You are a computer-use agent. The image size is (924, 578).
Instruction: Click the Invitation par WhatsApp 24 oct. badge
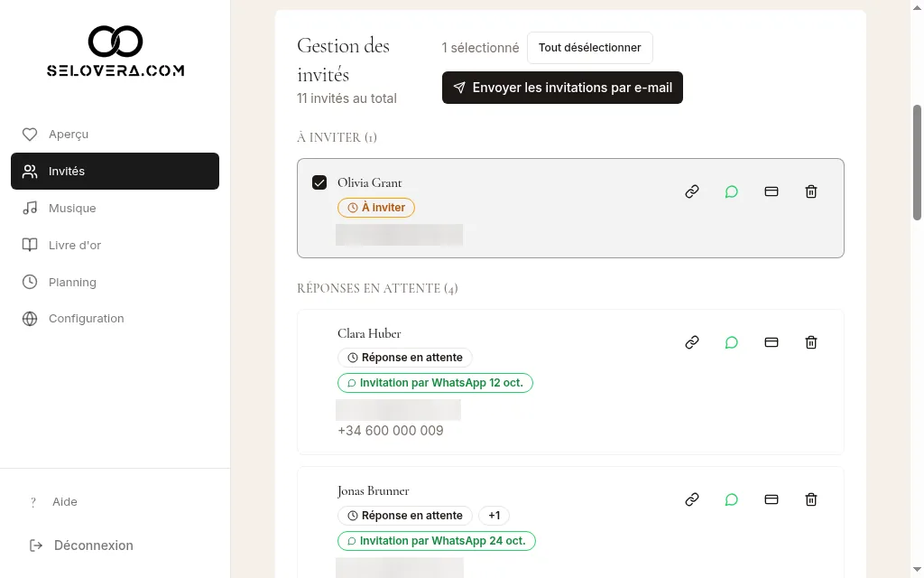pyautogui.click(x=436, y=541)
